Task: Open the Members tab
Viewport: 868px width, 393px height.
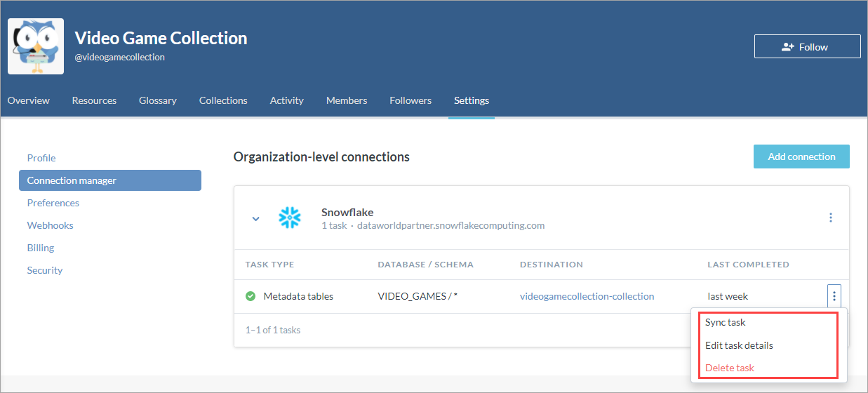Action: [x=347, y=100]
